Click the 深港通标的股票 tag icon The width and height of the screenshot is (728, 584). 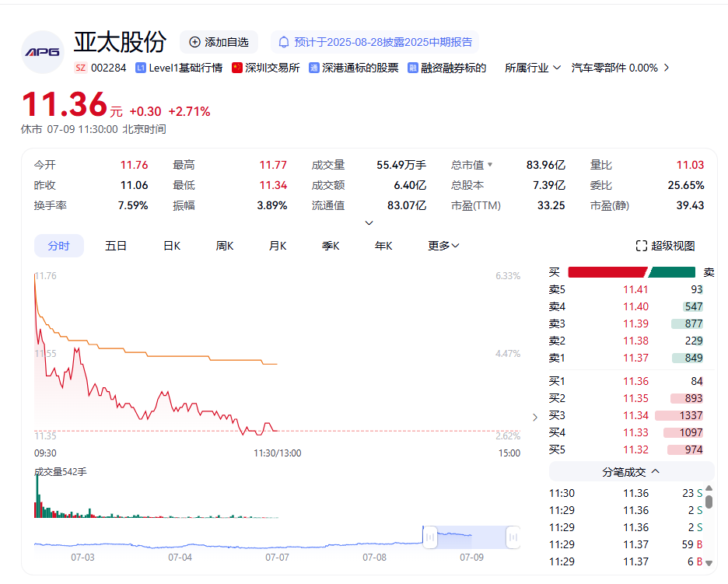tap(314, 68)
